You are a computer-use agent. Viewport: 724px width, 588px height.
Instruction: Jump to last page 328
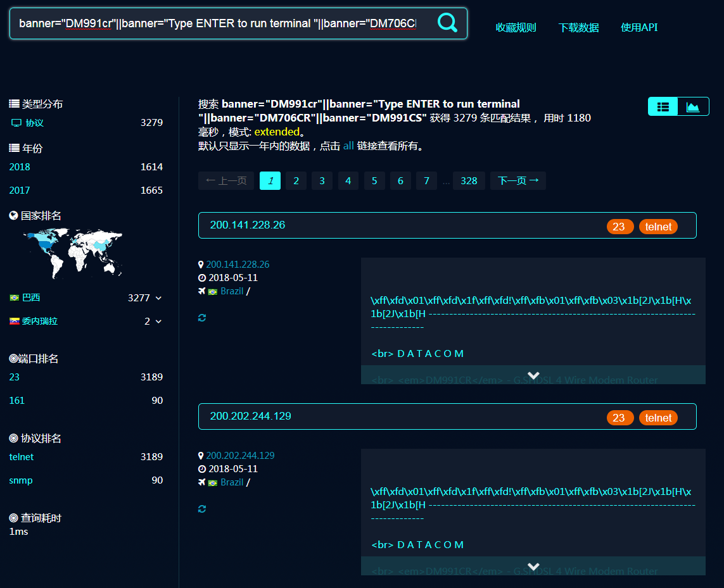tap(469, 180)
